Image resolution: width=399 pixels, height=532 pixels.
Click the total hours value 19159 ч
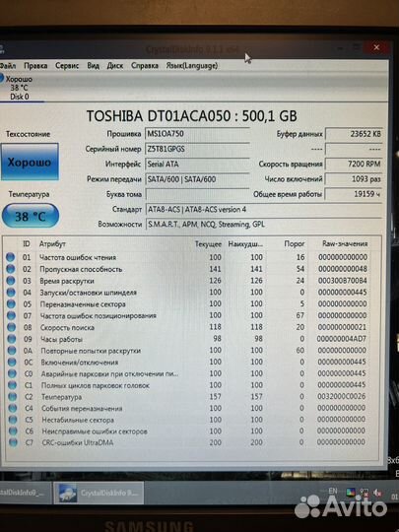tap(354, 194)
